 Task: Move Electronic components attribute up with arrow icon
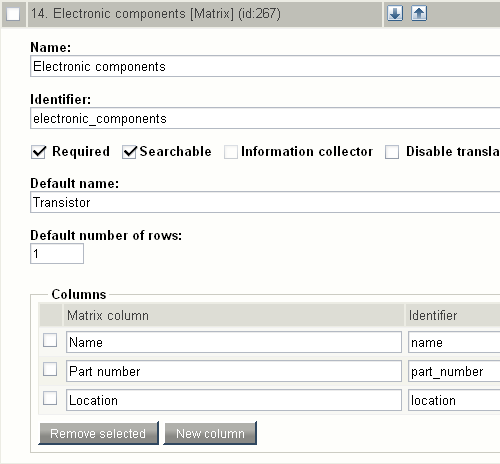419,14
